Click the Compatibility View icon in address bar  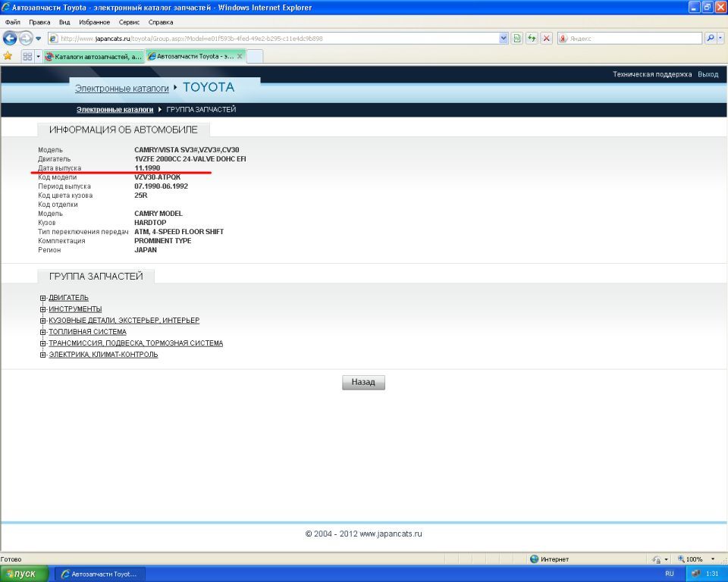coord(517,39)
